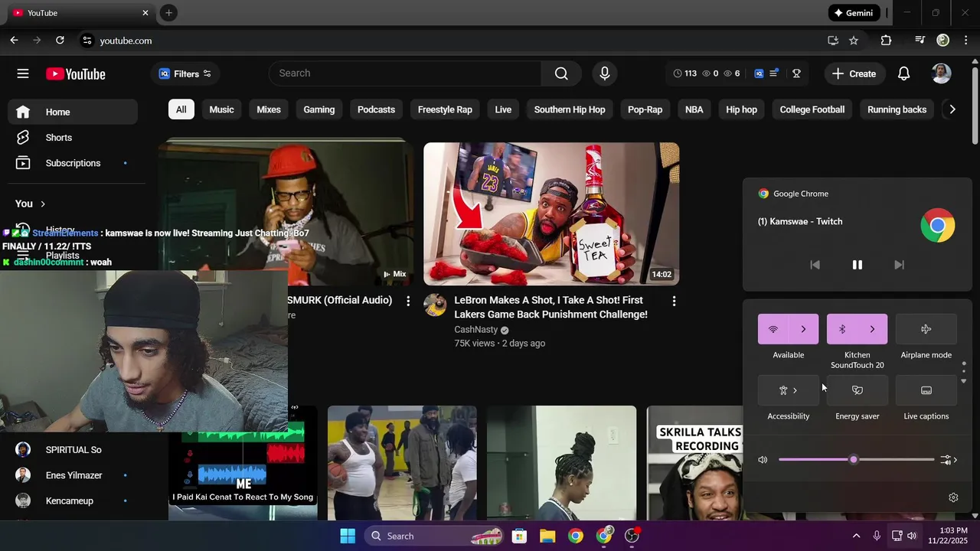Click the Create button
This screenshot has width=980, height=551.
coord(854,73)
